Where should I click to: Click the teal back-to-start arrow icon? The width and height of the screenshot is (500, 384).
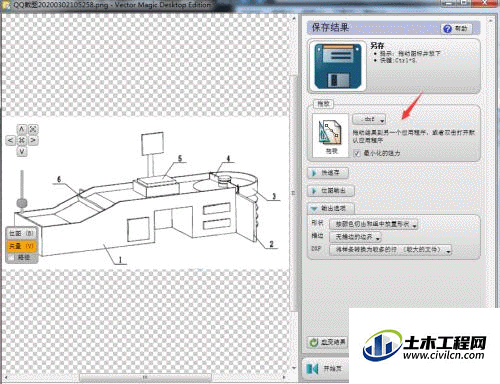click(313, 369)
